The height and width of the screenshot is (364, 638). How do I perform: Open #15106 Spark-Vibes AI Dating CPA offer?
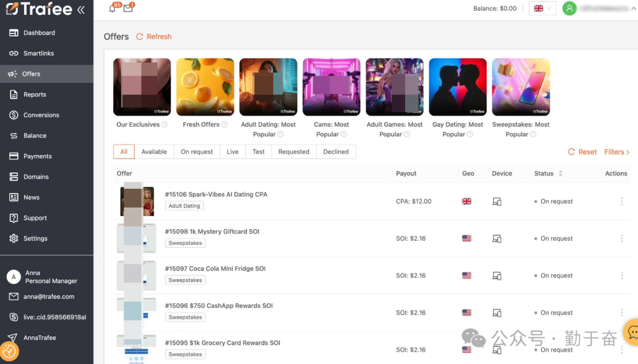216,194
